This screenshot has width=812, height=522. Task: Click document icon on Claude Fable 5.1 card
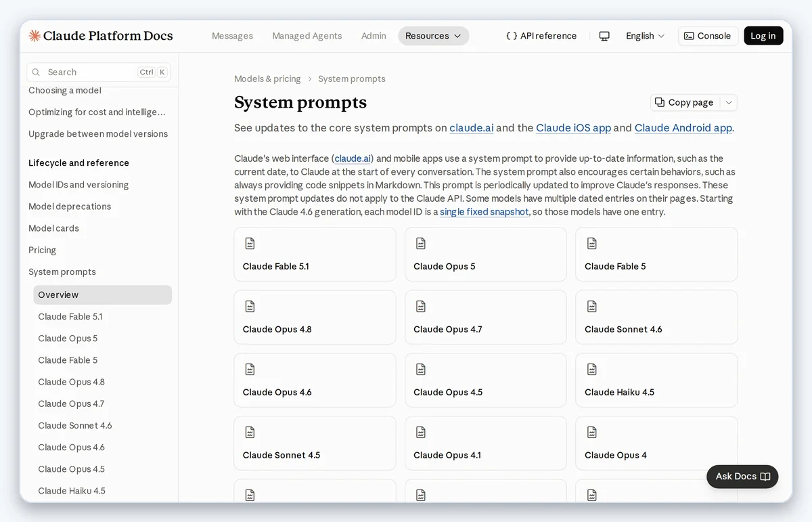[x=250, y=244]
